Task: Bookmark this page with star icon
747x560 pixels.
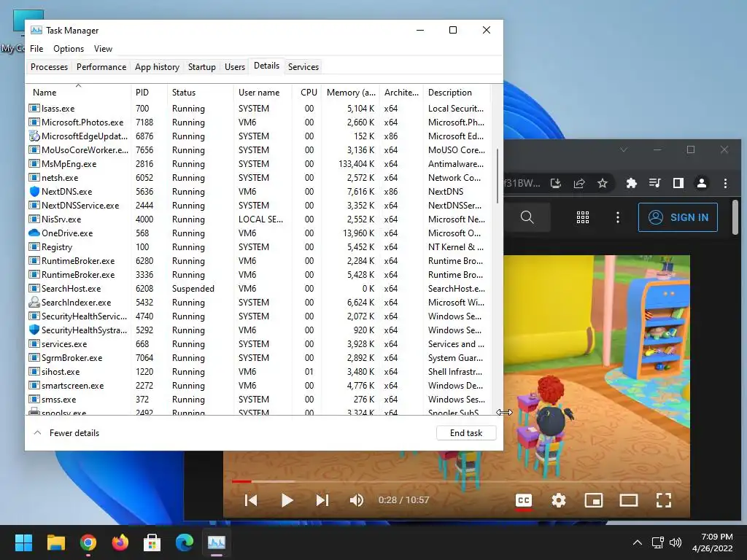Action: pyautogui.click(x=603, y=183)
